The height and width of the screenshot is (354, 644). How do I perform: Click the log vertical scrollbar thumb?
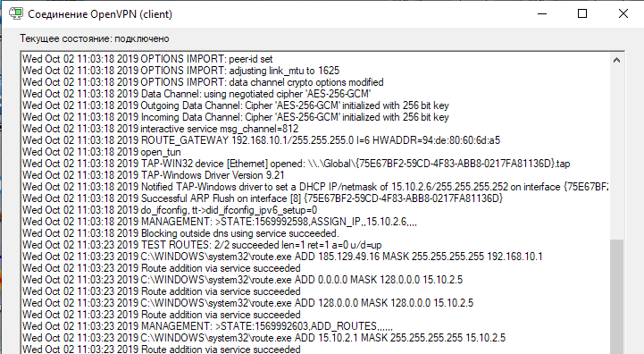[616, 297]
